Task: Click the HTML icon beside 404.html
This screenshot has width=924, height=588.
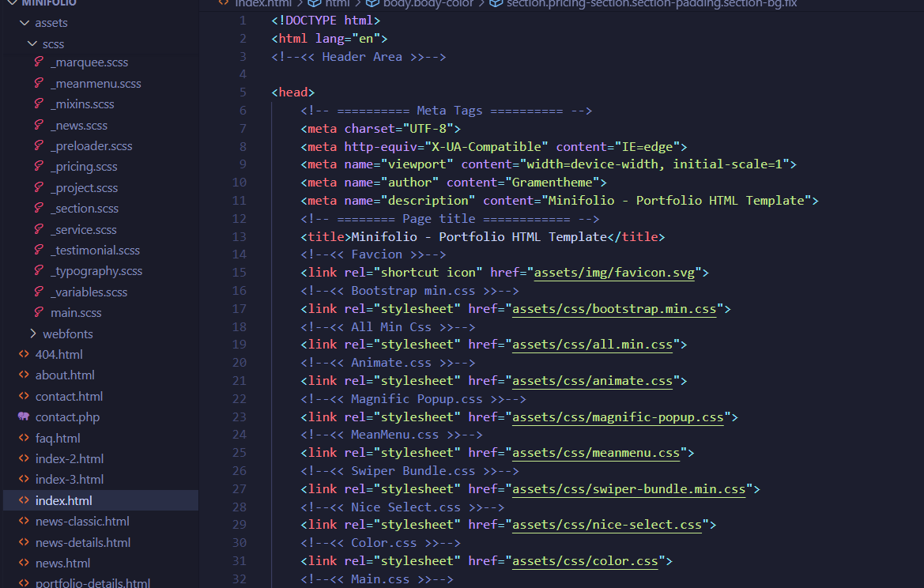Action: coord(24,354)
